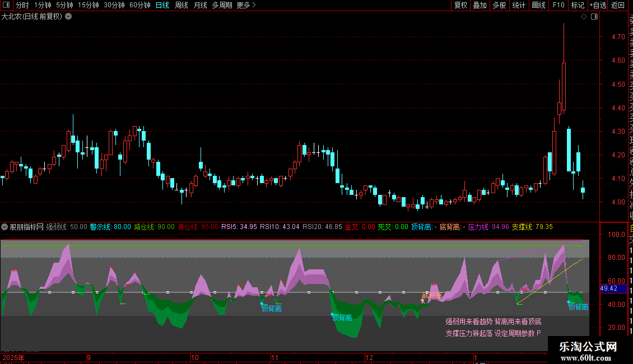Click the RSI20: 46.85 reading
The image size is (633, 364).
pos(322,227)
